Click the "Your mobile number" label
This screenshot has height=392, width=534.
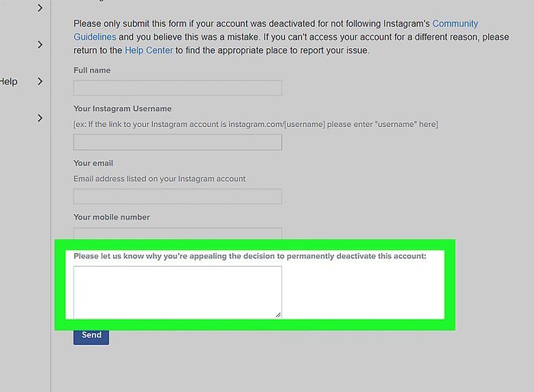pyautogui.click(x=112, y=217)
